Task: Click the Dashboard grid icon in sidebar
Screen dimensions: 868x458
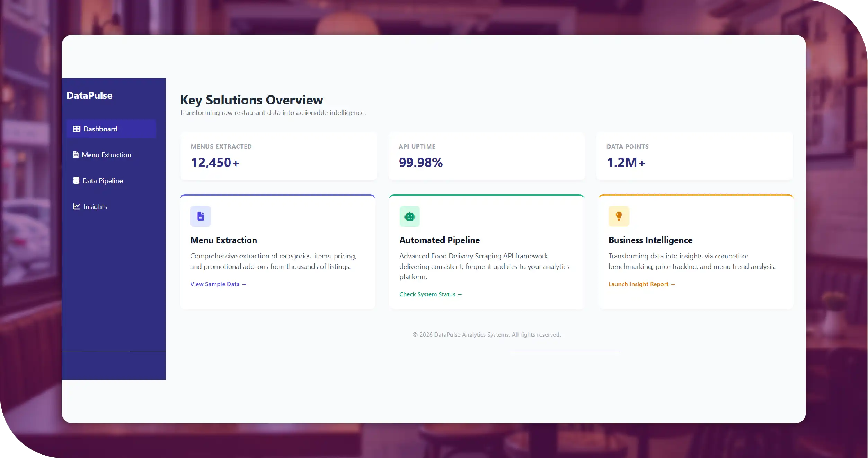Action: (77, 129)
